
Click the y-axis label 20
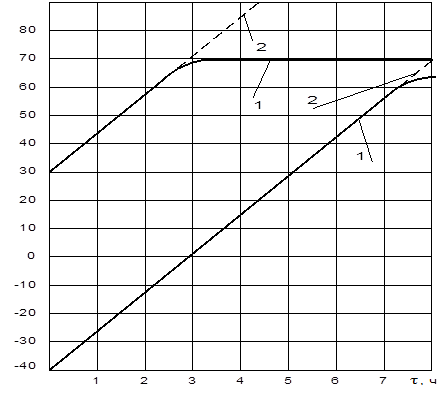27,200
